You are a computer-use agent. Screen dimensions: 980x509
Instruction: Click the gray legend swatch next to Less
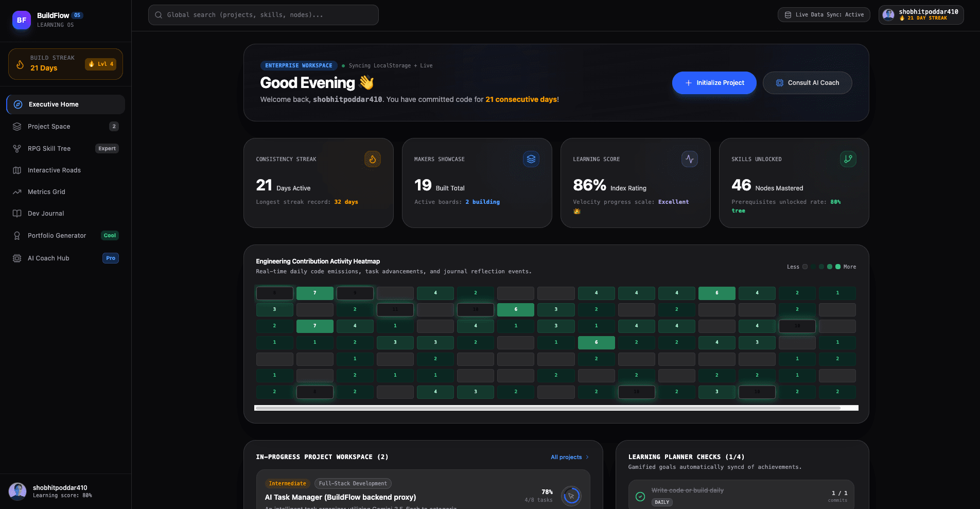pos(805,267)
